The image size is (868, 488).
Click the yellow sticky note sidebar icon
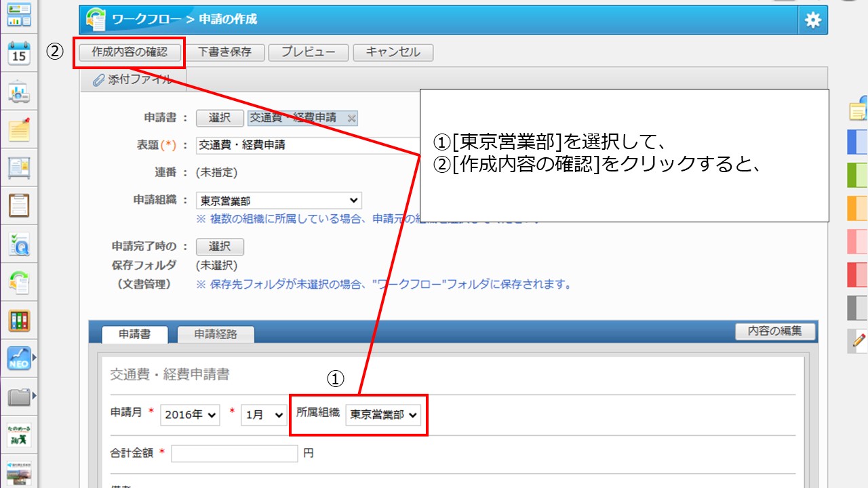pyautogui.click(x=19, y=129)
